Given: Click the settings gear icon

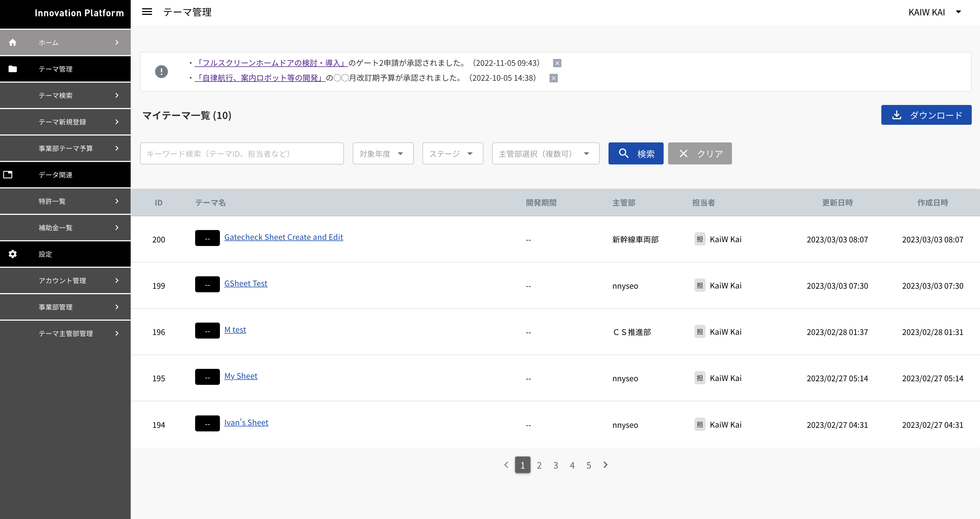Looking at the screenshot, I should (13, 254).
